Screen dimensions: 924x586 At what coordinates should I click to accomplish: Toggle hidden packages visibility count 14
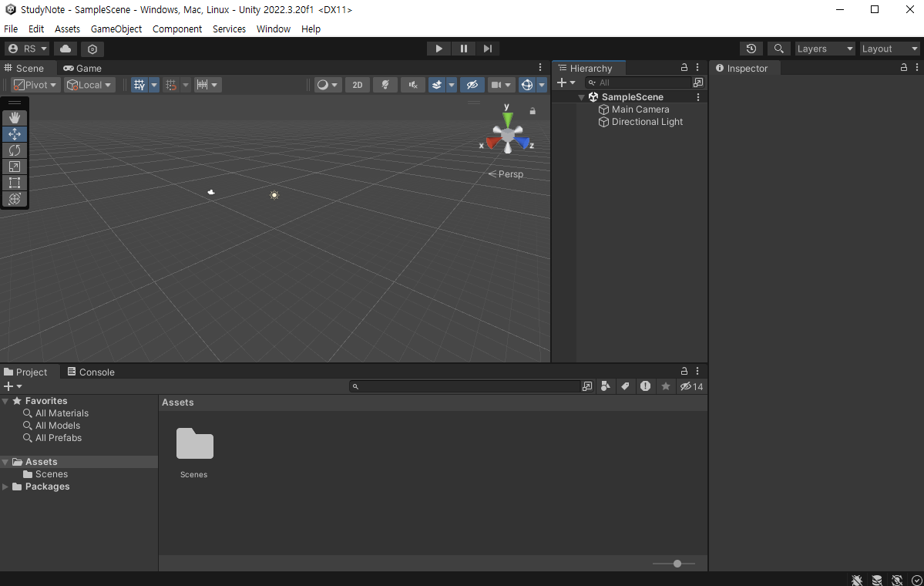coord(691,387)
